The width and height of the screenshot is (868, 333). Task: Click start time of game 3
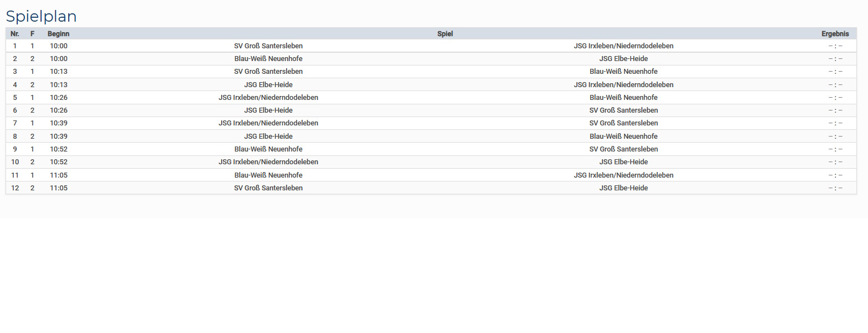[x=59, y=72]
